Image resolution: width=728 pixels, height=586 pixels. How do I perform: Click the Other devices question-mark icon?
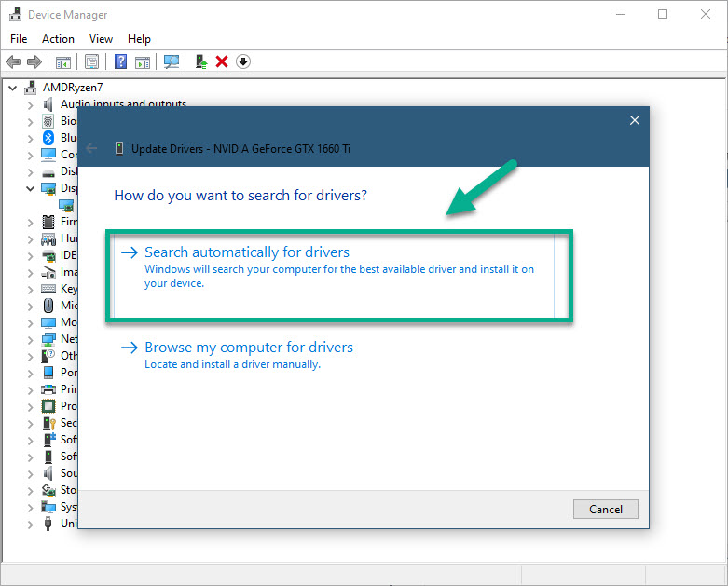[48, 356]
